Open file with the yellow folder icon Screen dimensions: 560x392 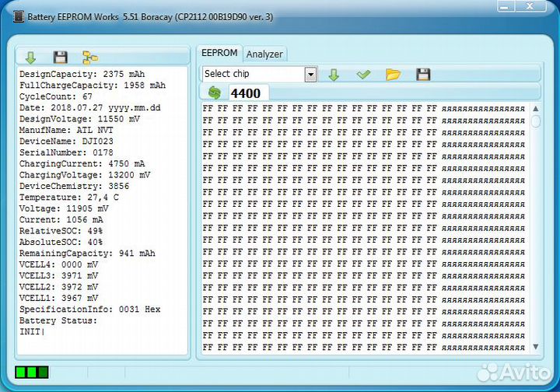click(394, 75)
